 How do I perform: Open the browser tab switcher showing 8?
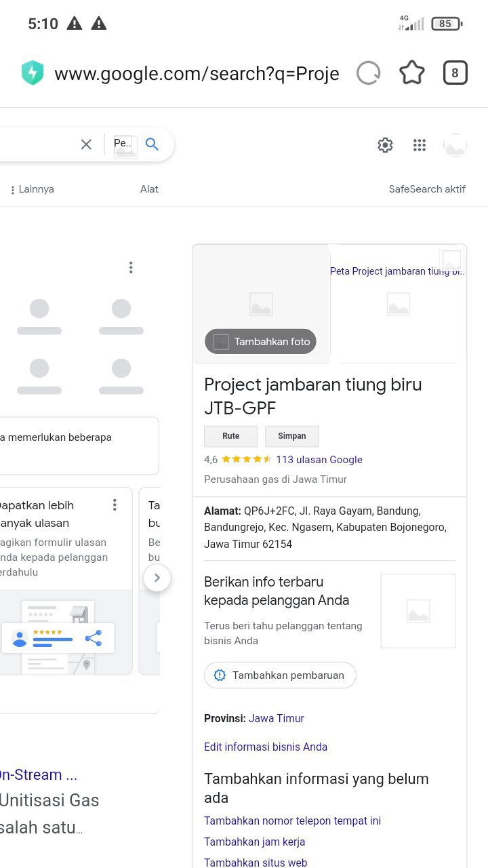click(x=455, y=73)
